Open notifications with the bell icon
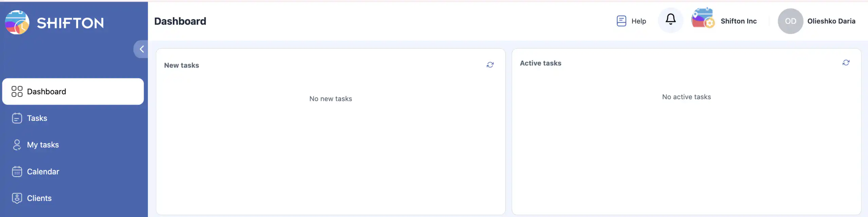 [670, 20]
